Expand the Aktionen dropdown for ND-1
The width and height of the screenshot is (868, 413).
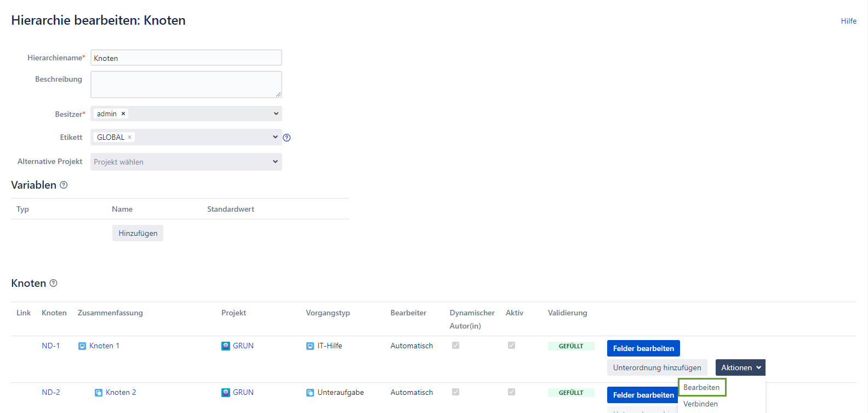pos(740,367)
